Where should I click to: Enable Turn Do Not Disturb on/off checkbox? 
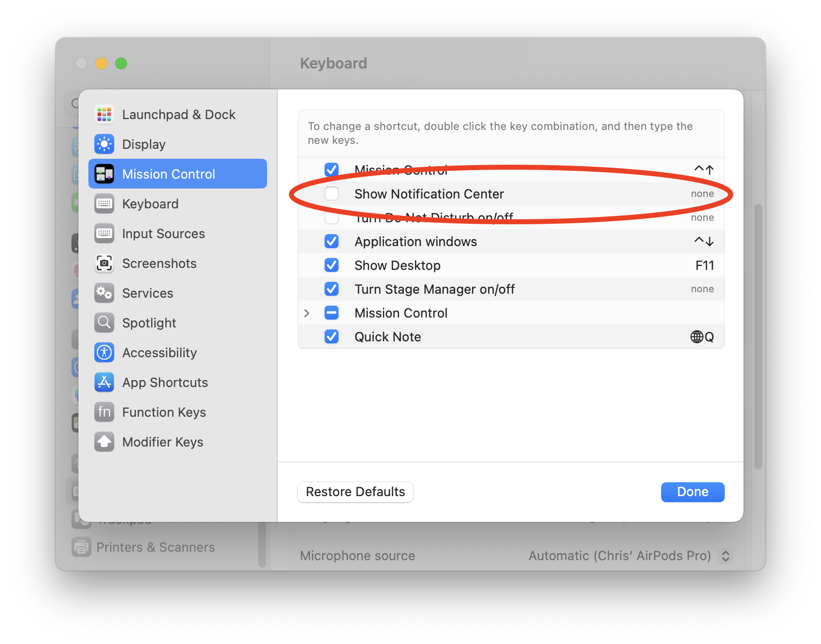click(332, 217)
